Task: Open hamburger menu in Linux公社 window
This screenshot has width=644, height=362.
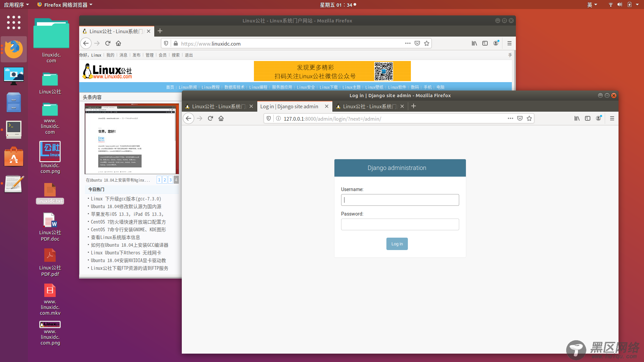Action: point(509,43)
